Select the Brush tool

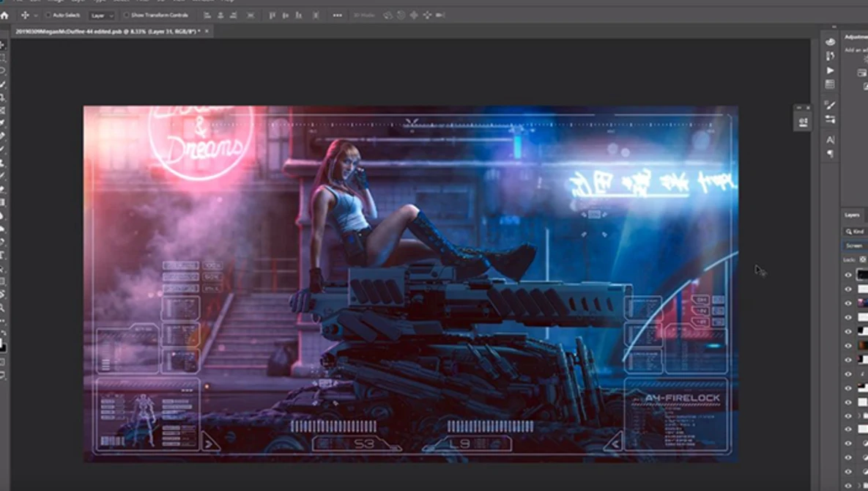[3, 149]
